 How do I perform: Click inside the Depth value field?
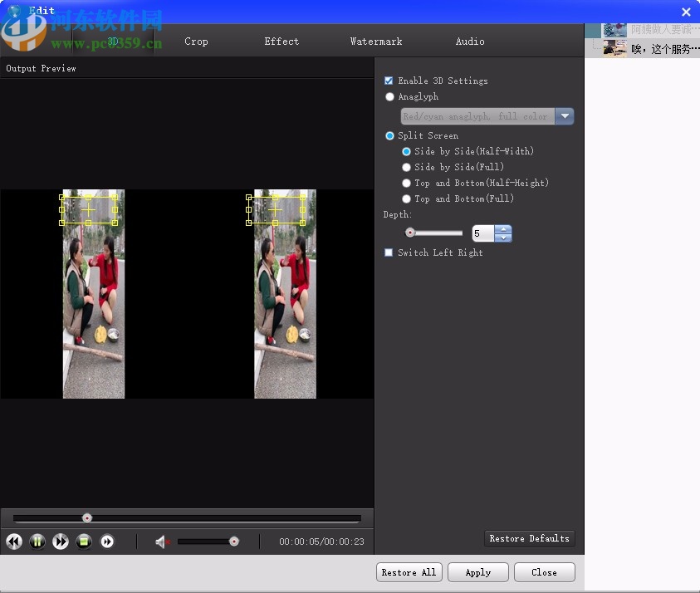(x=485, y=233)
